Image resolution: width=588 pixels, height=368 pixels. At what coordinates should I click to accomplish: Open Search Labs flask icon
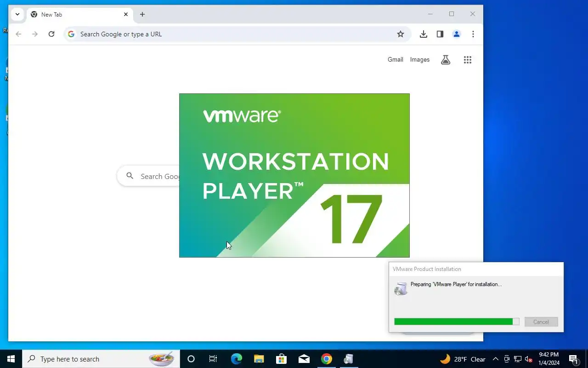click(446, 60)
